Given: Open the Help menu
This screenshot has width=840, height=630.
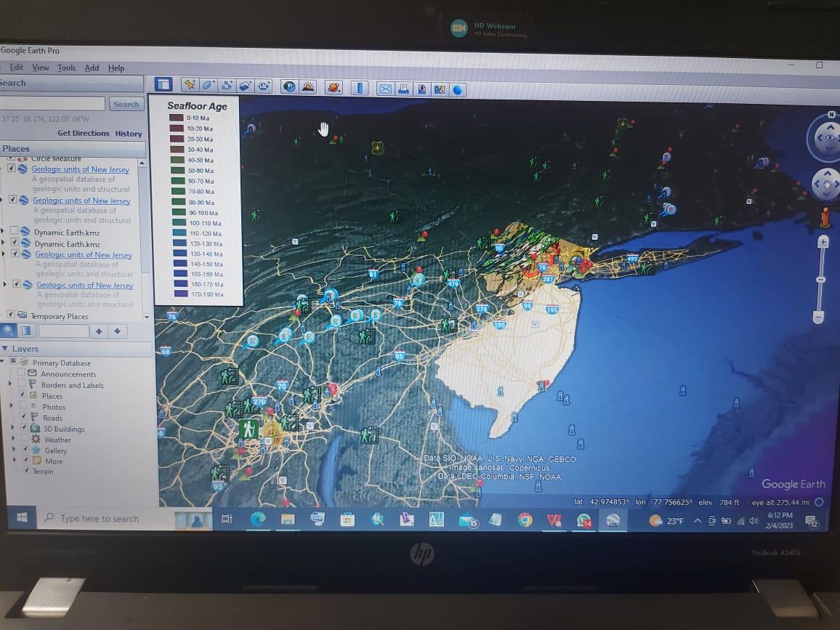Looking at the screenshot, I should (x=116, y=68).
